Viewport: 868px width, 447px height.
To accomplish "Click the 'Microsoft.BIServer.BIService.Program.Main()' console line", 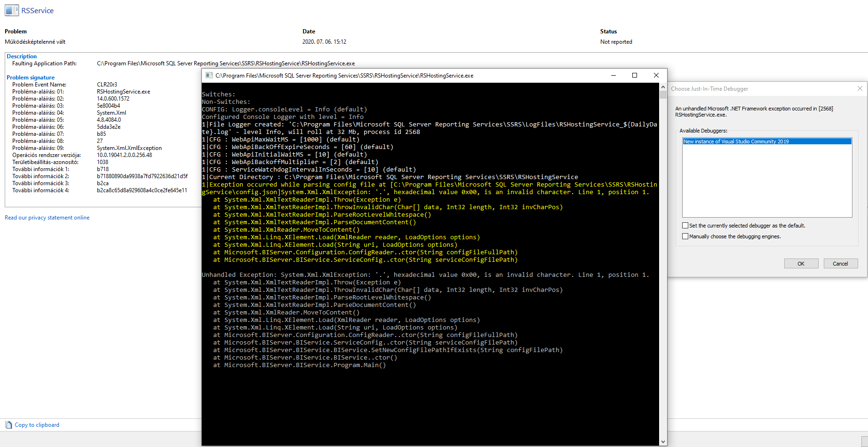I will pyautogui.click(x=300, y=365).
